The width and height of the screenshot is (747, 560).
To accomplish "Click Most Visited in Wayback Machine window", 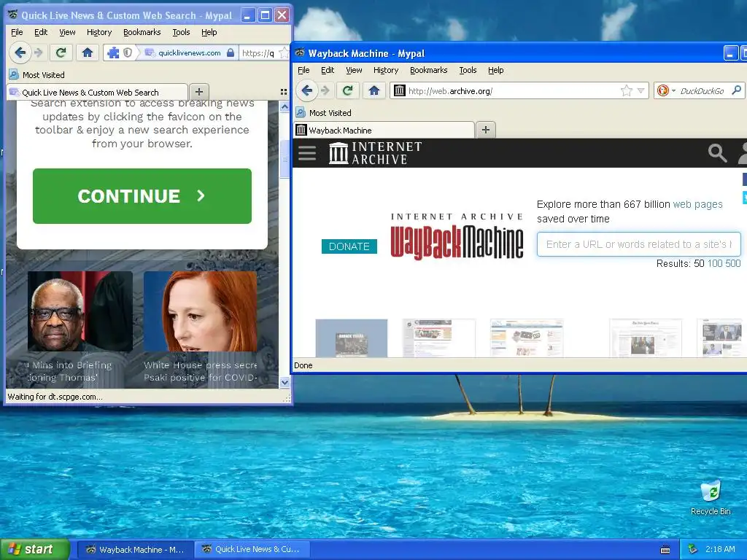I will tap(323, 113).
